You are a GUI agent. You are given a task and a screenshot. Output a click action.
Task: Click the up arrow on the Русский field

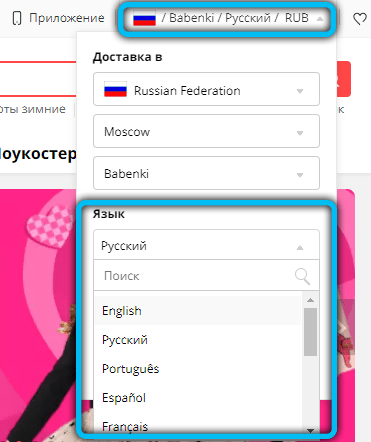coord(300,247)
